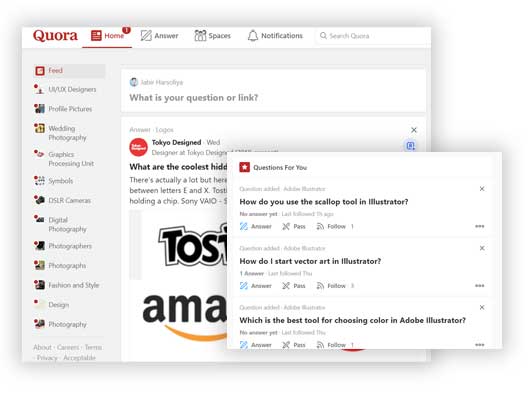The image size is (528, 395).
Task: Click the Privacy footer link
Action: [x=47, y=358]
